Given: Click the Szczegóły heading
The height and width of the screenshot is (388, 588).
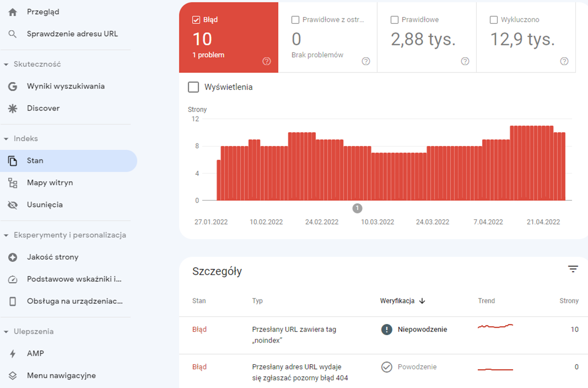Looking at the screenshot, I should pyautogui.click(x=217, y=272).
